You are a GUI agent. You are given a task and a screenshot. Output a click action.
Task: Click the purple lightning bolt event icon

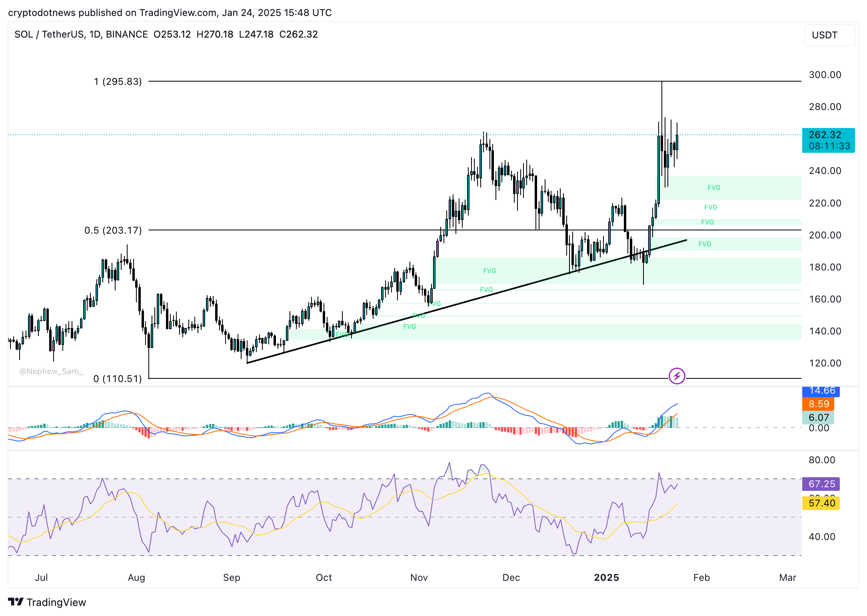677,376
